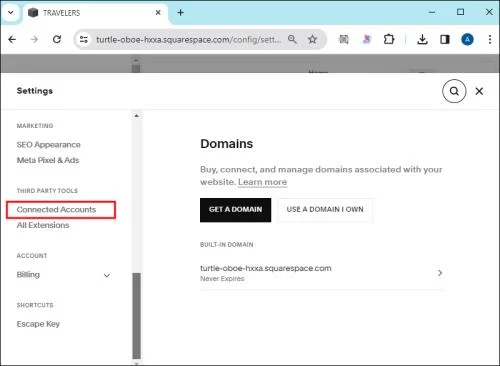Viewport: 500px width, 366px height.
Task: Open Connected Accounts
Action: point(56,209)
